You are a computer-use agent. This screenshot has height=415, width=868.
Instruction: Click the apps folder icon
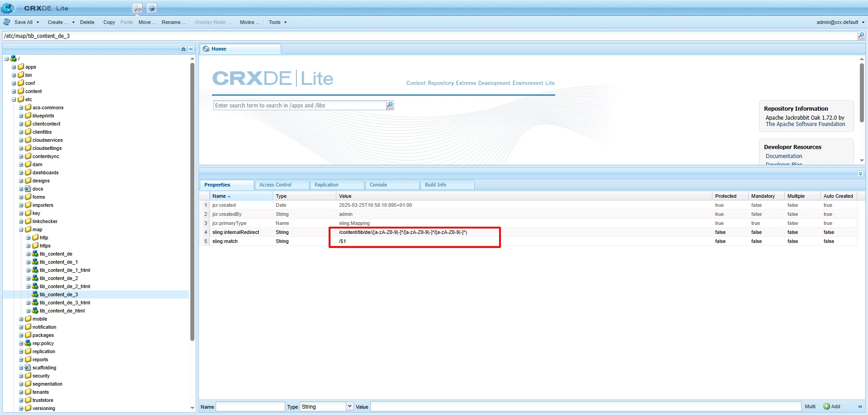pos(21,67)
